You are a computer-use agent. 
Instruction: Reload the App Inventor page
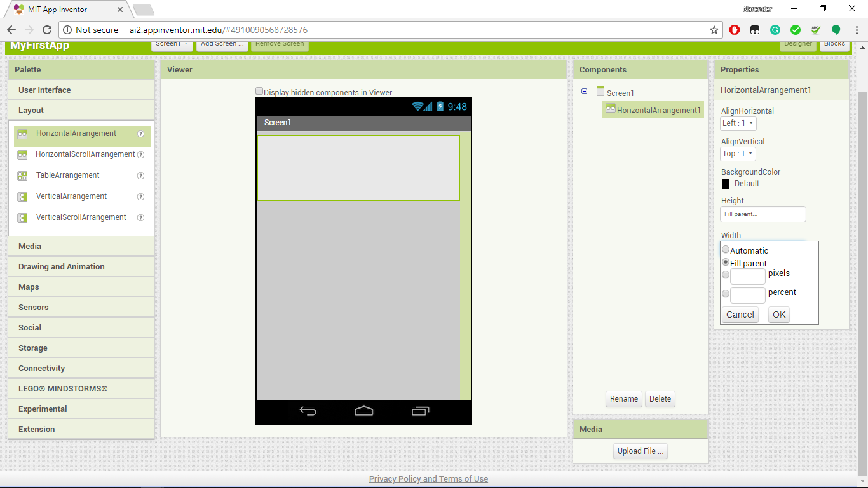46,30
